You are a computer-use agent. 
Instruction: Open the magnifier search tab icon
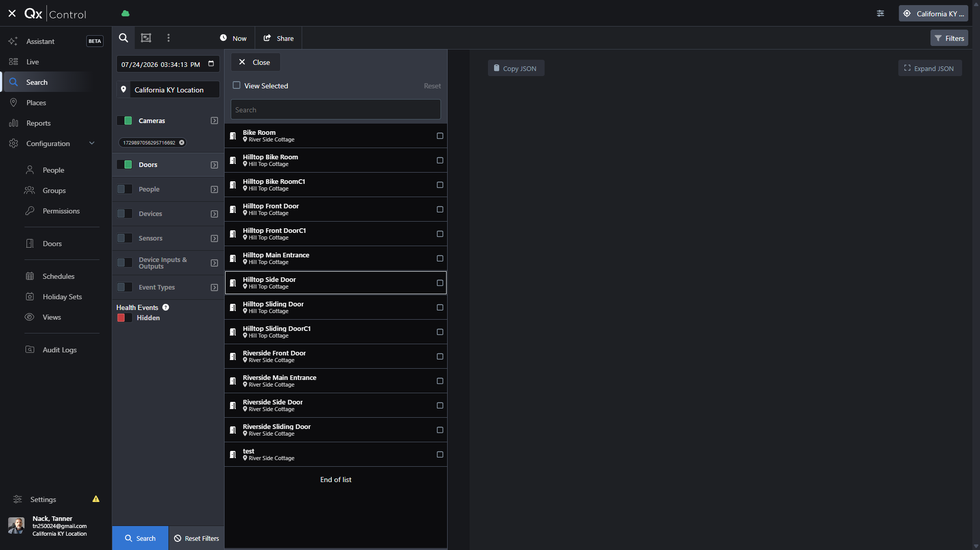(124, 38)
